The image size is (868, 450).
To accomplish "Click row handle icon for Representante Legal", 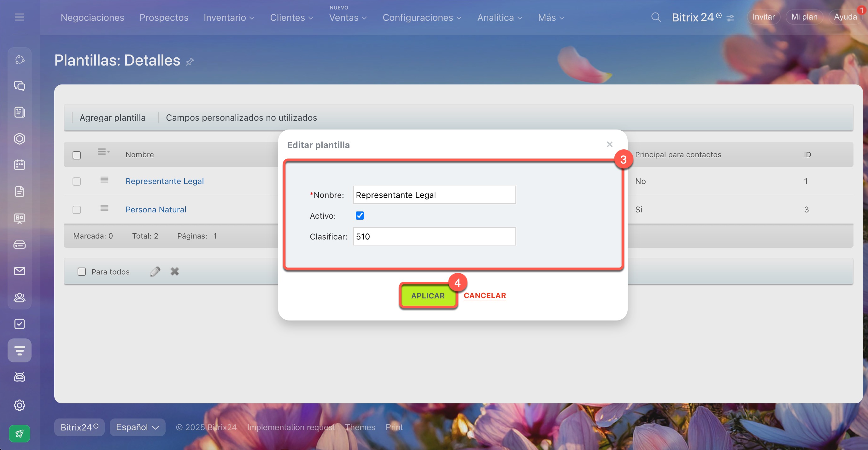I will coord(104,180).
